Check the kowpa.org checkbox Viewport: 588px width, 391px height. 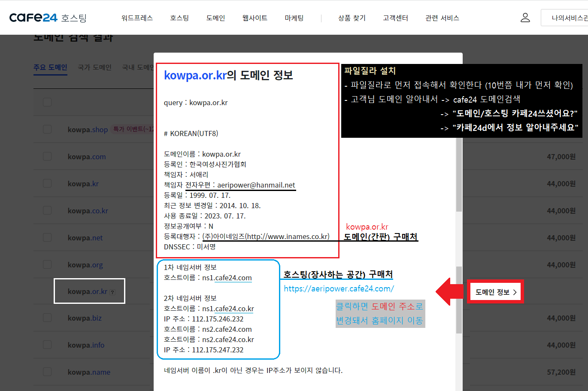click(x=47, y=264)
